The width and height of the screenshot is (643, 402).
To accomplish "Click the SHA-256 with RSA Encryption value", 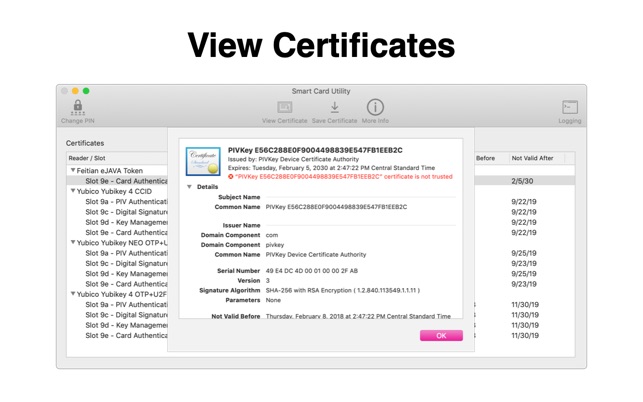I will pos(343,290).
